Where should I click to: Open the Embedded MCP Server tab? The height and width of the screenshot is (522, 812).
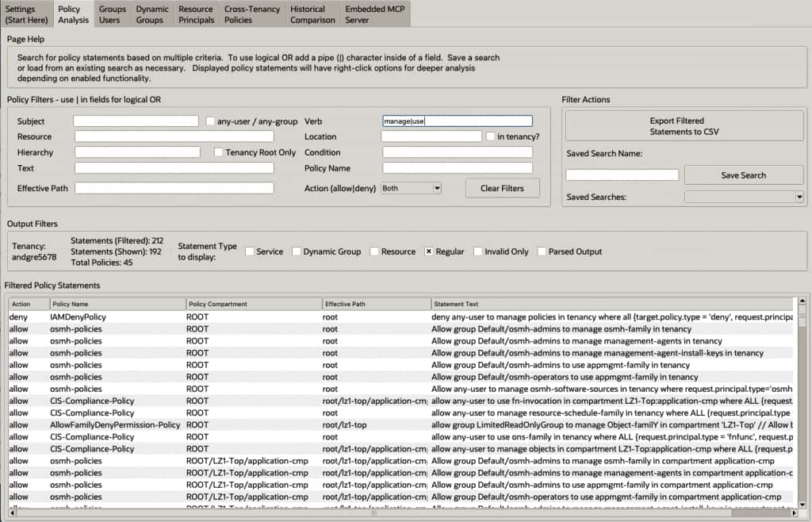click(x=375, y=14)
